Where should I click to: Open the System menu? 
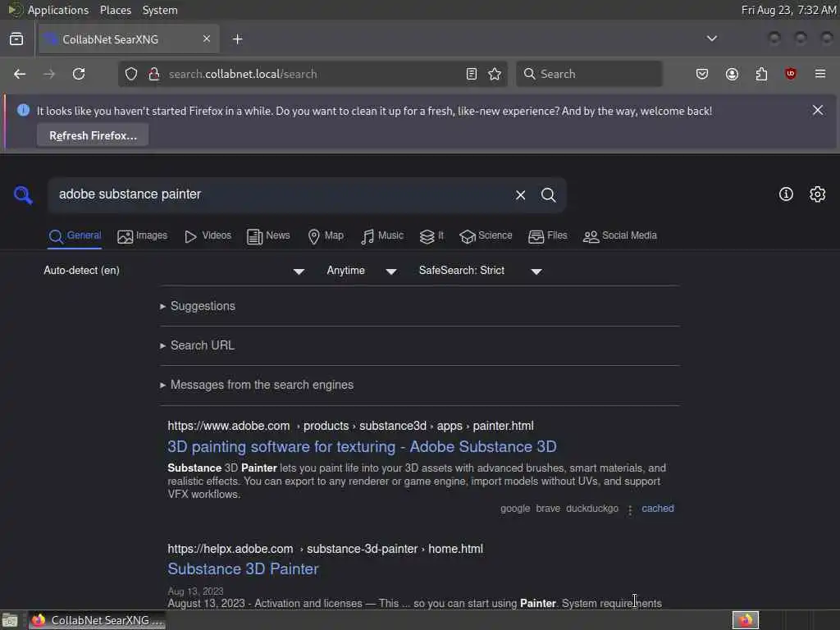point(160,10)
